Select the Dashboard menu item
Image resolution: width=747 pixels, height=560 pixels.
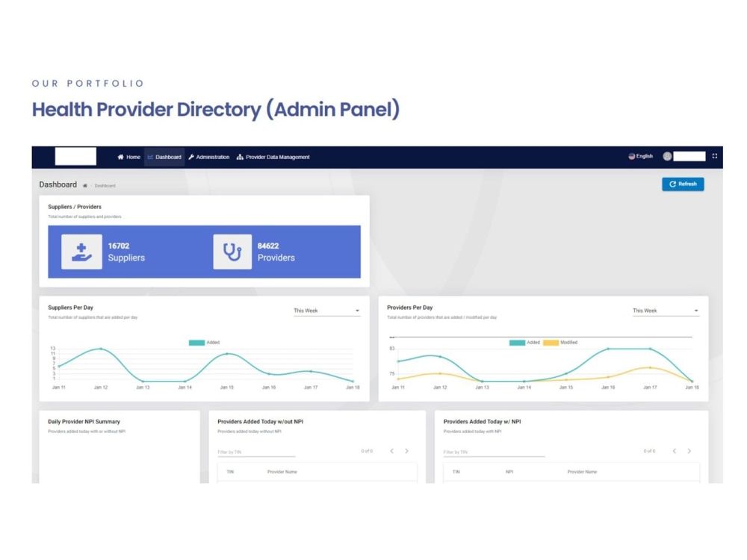coord(165,157)
